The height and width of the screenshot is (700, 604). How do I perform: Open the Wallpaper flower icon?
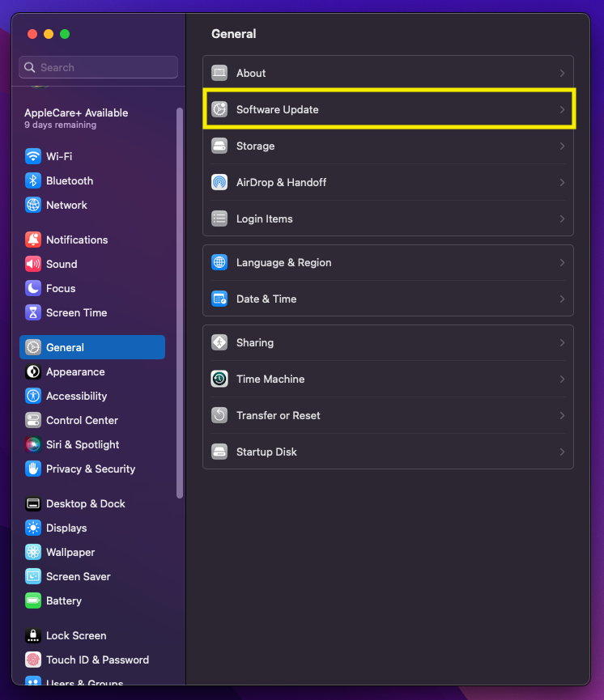click(33, 552)
